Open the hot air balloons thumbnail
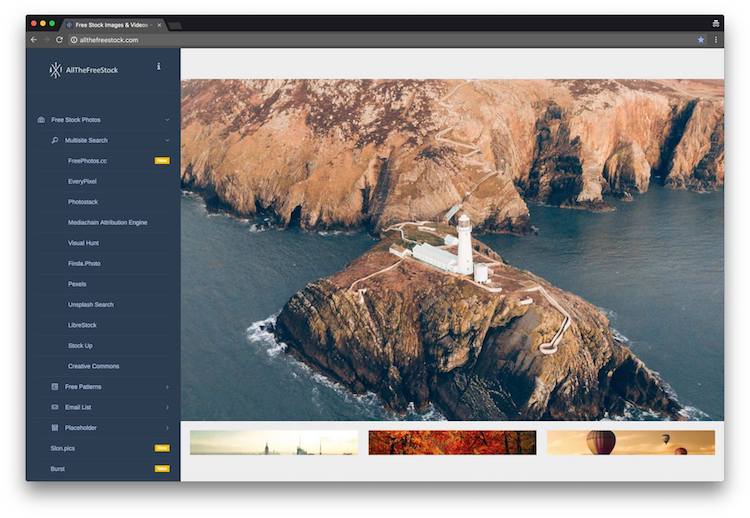 [x=631, y=442]
